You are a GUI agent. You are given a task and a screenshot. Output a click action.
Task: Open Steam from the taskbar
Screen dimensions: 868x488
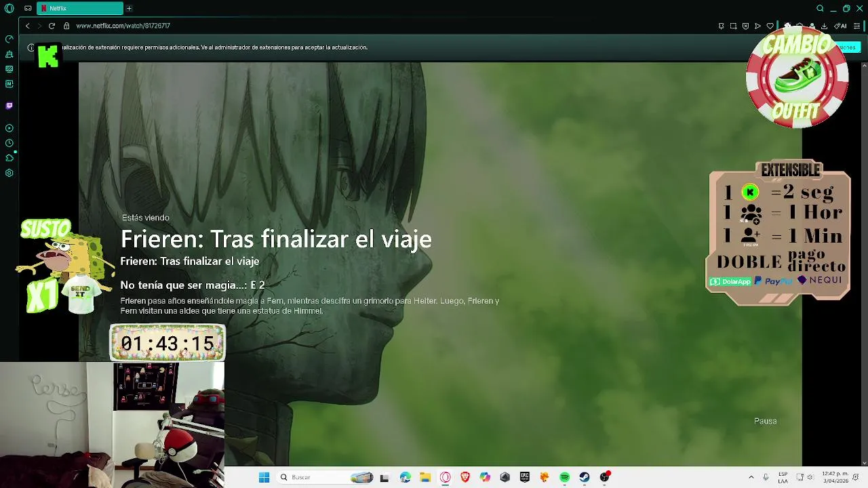[x=585, y=477]
